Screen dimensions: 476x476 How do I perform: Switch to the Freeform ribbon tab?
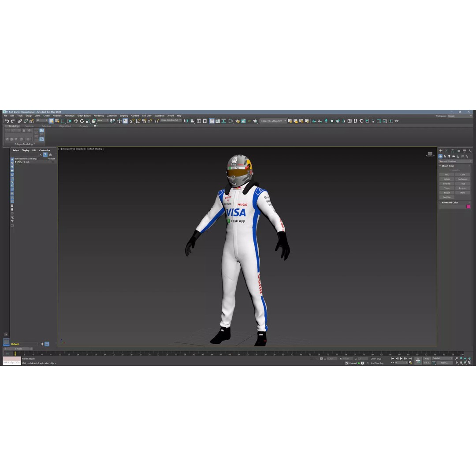29,126
